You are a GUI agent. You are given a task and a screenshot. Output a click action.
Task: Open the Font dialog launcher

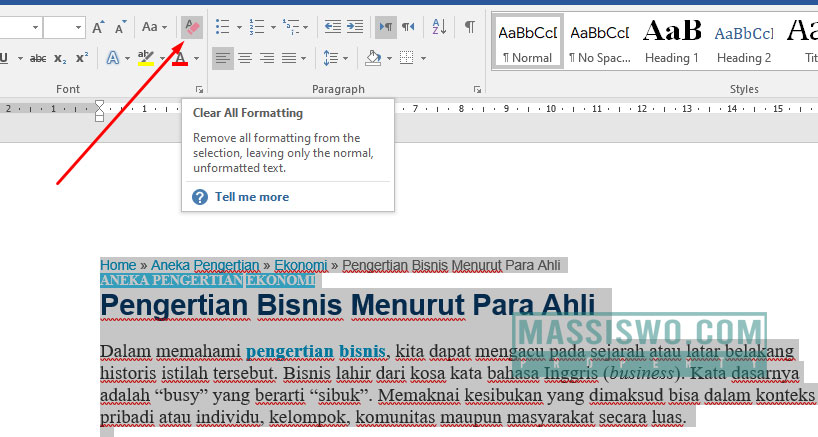pyautogui.click(x=199, y=90)
